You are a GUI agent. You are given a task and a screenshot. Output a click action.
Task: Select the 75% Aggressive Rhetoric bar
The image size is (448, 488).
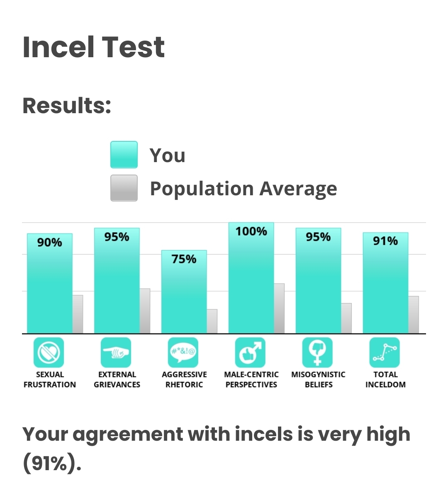[184, 292]
